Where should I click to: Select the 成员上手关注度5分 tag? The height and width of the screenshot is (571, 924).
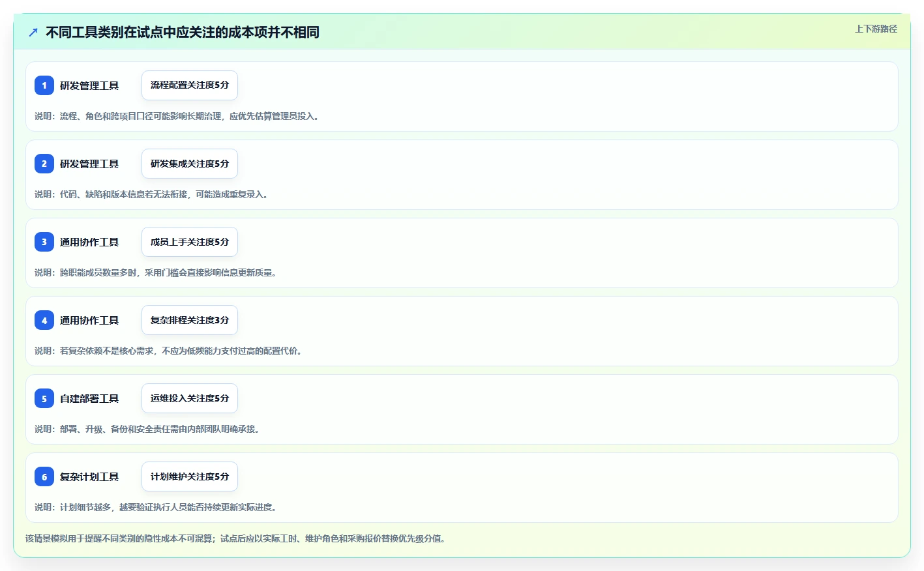[190, 242]
